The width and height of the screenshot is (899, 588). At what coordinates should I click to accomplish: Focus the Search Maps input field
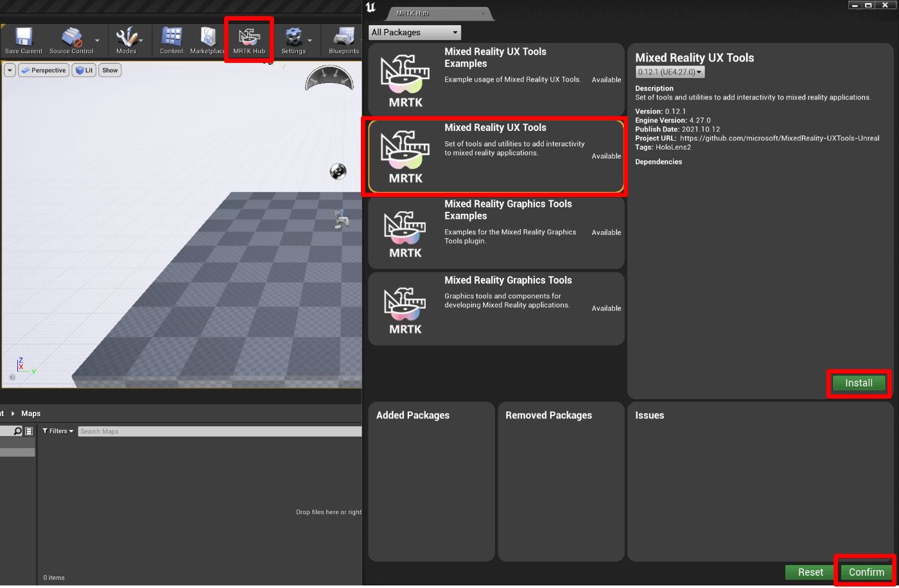(220, 431)
